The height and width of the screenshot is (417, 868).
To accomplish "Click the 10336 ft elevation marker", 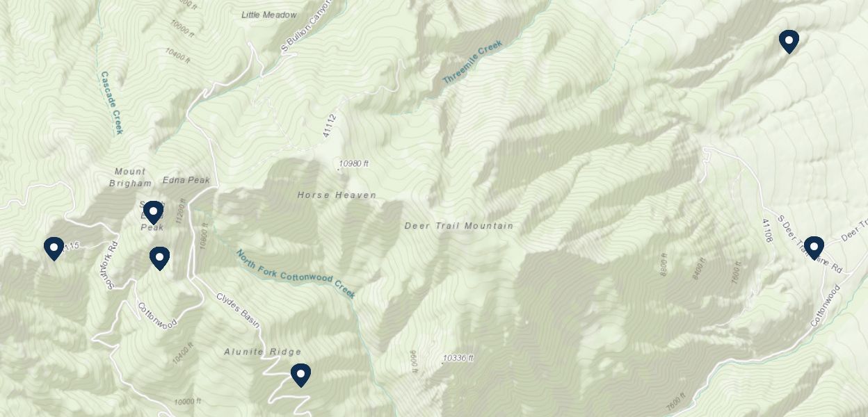I will click(458, 359).
